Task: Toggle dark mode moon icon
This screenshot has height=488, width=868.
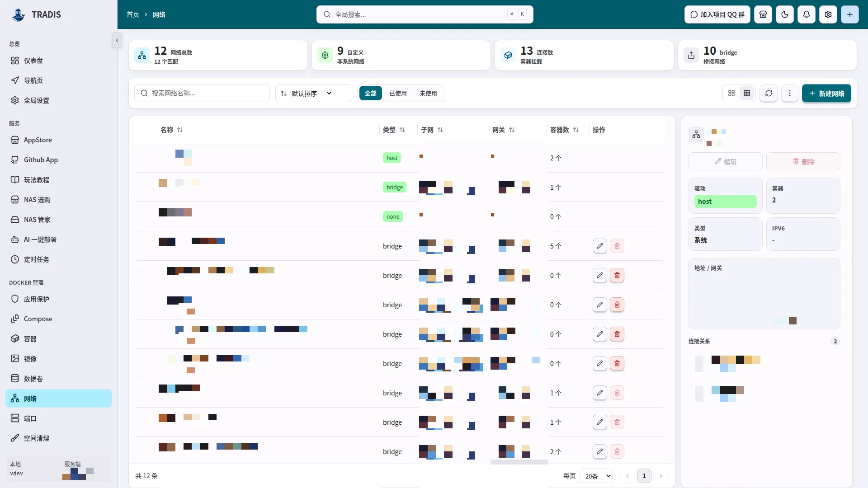Action: [x=785, y=14]
